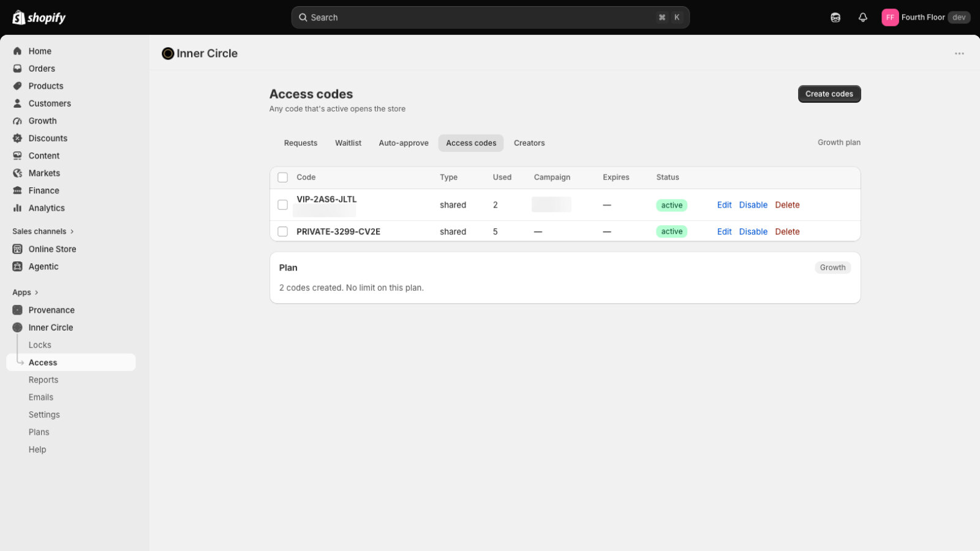This screenshot has height=551, width=980.
Task: Click the Home sidebar icon
Action: pyautogui.click(x=17, y=51)
